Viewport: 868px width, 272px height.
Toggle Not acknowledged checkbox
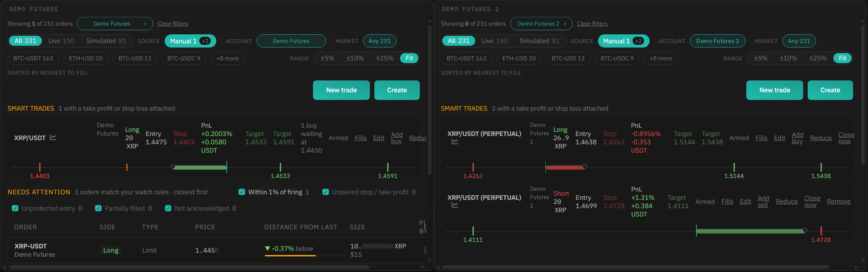(x=168, y=208)
